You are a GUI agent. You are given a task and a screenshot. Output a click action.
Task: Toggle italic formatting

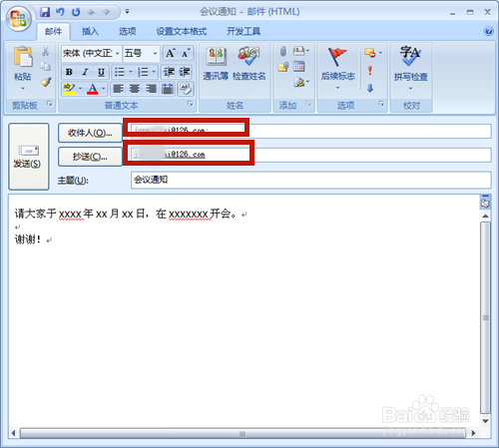pyautogui.click(x=85, y=72)
